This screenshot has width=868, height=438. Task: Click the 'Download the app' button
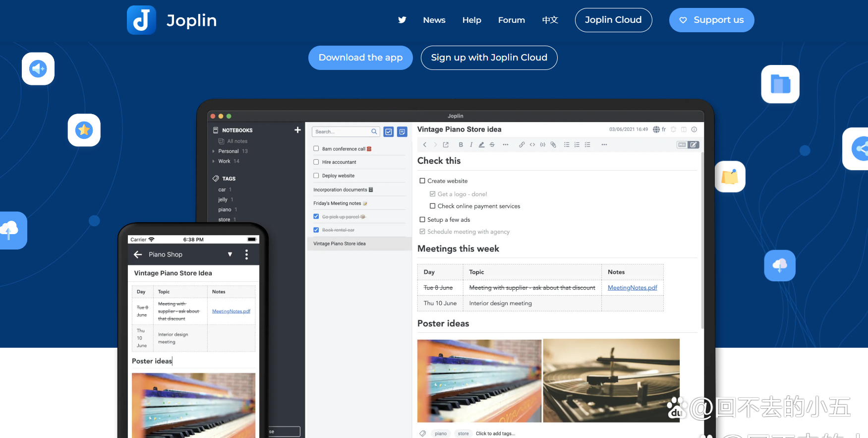click(x=360, y=58)
